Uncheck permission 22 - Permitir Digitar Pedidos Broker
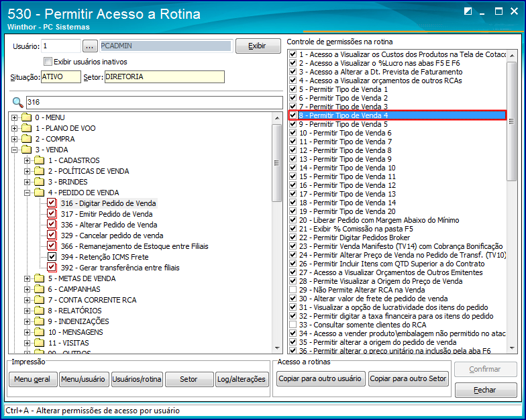Screen dimensions: 526x420 [293, 238]
